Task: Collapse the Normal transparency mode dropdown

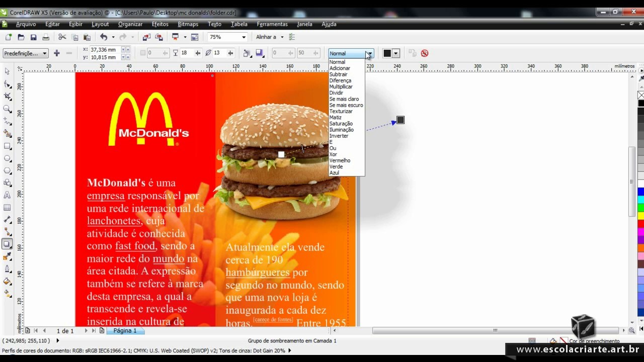Action: pyautogui.click(x=369, y=53)
